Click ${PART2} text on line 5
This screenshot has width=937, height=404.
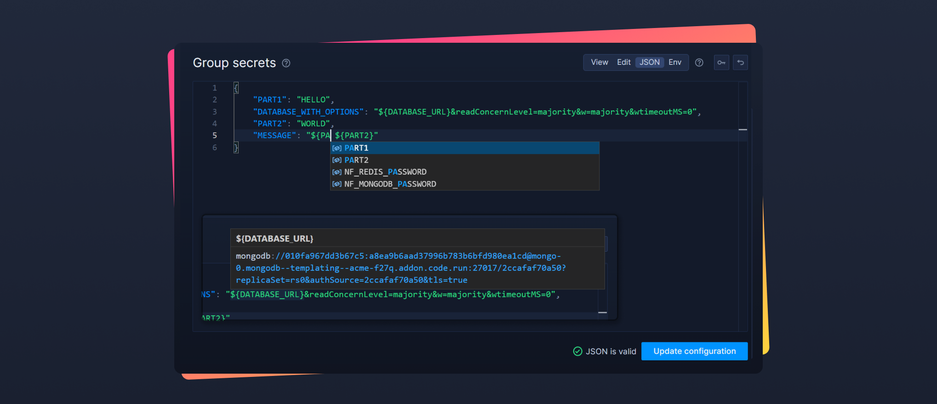point(354,136)
